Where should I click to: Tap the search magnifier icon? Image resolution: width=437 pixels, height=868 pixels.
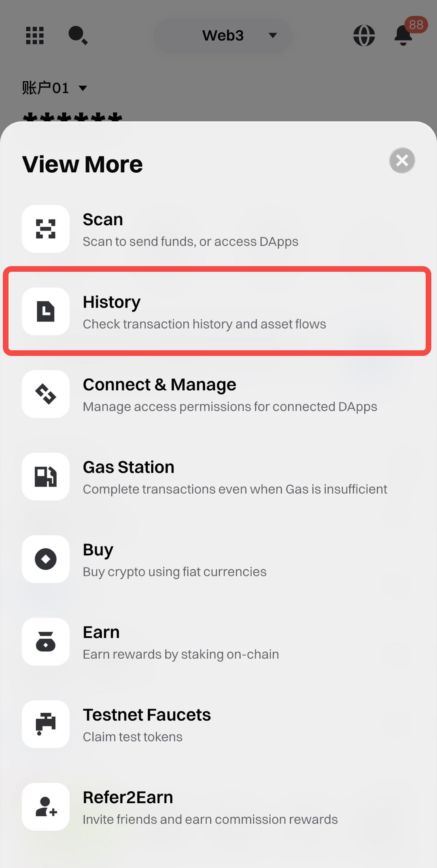pyautogui.click(x=78, y=36)
